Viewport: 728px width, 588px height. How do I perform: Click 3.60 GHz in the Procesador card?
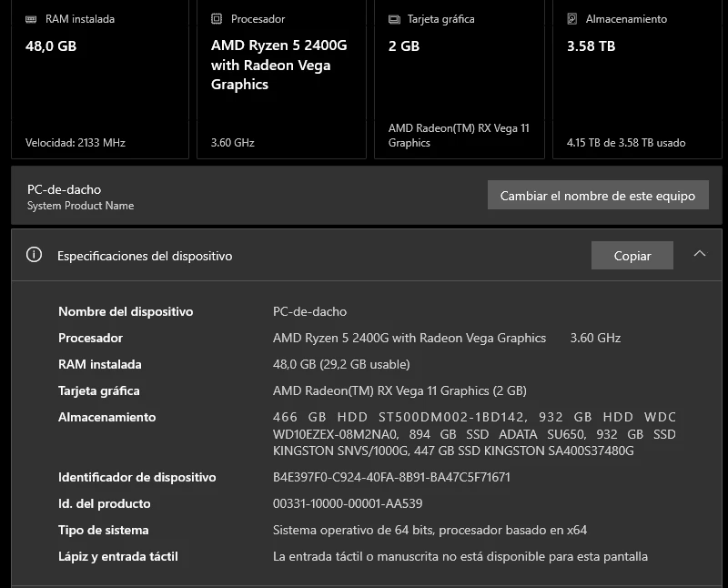click(x=233, y=143)
